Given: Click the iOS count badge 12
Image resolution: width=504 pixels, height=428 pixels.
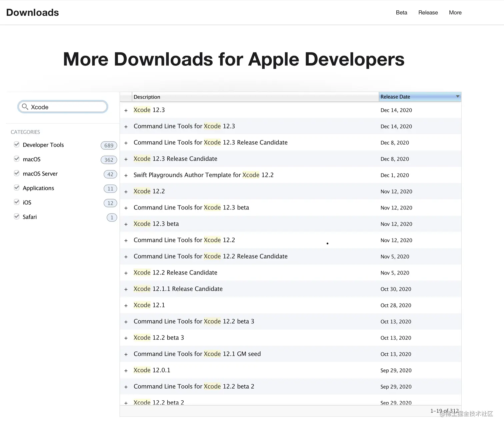Looking at the screenshot, I should coord(110,203).
